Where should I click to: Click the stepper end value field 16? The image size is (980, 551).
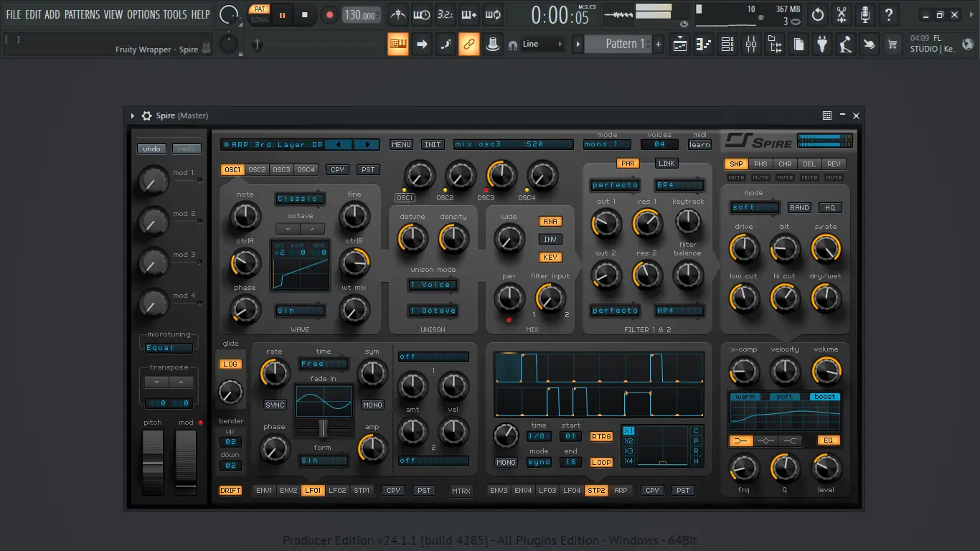571,462
